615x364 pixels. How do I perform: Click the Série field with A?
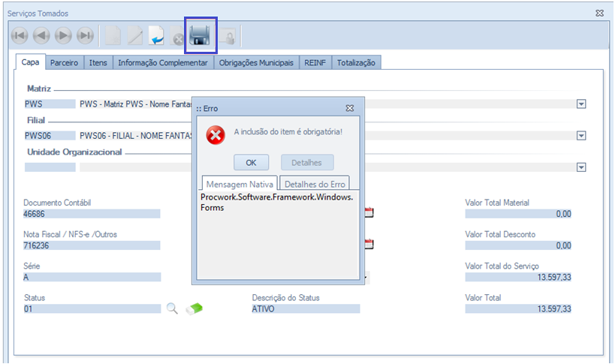(92, 278)
